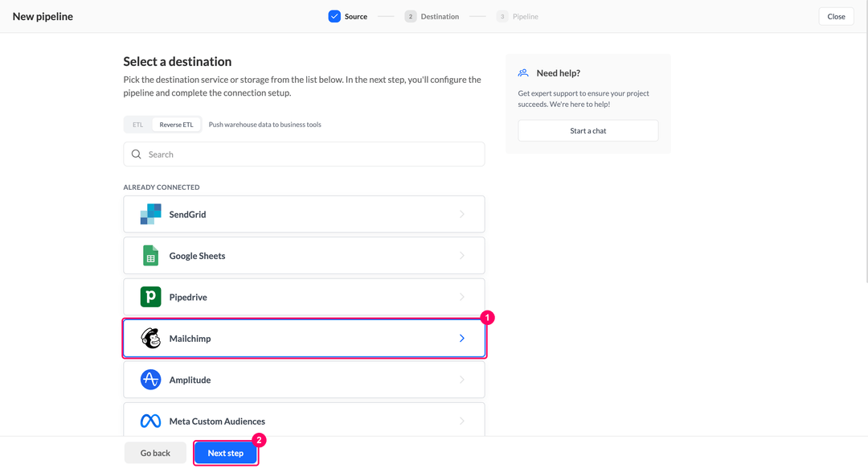
Task: Click the ALREADY CONNECTED section label
Action: pos(162,187)
